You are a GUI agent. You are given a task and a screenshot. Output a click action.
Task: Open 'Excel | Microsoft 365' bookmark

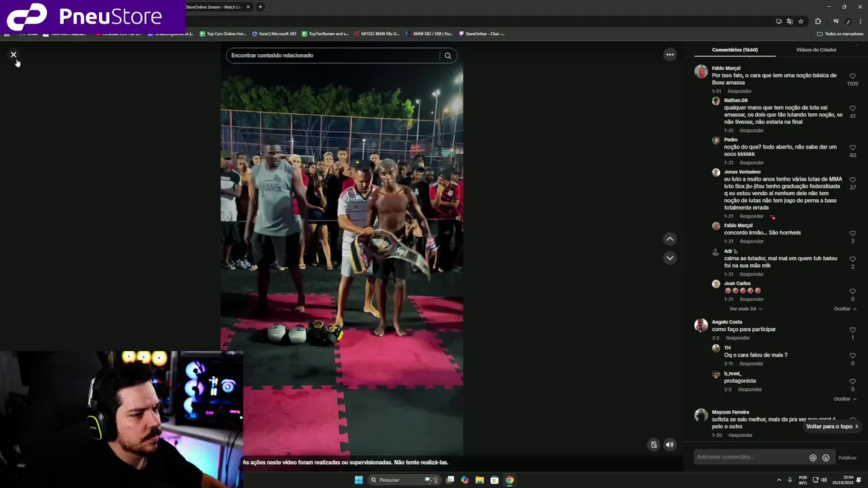(x=274, y=34)
